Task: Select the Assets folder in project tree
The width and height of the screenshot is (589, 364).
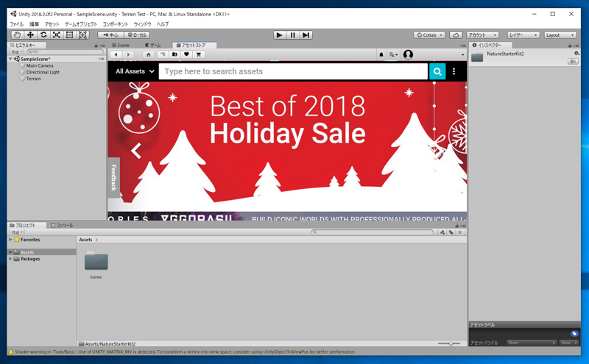Action: click(27, 252)
